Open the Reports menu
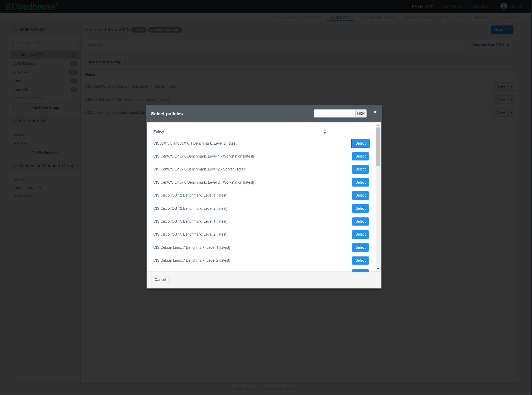532x395 pixels. pos(480,6)
